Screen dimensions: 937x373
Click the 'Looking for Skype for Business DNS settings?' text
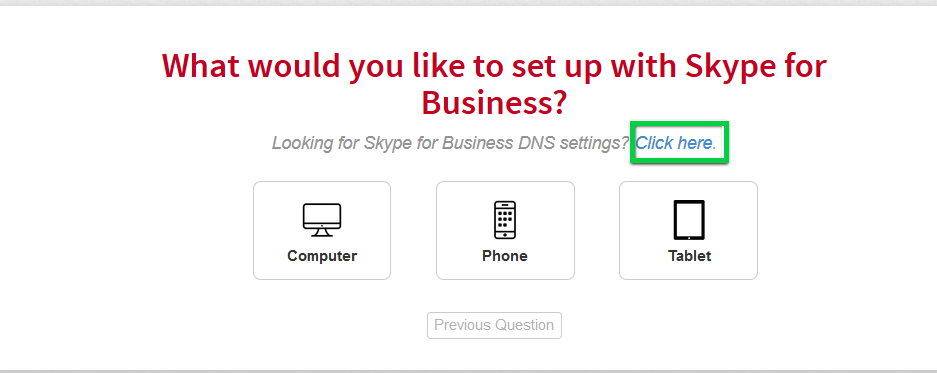click(x=450, y=143)
